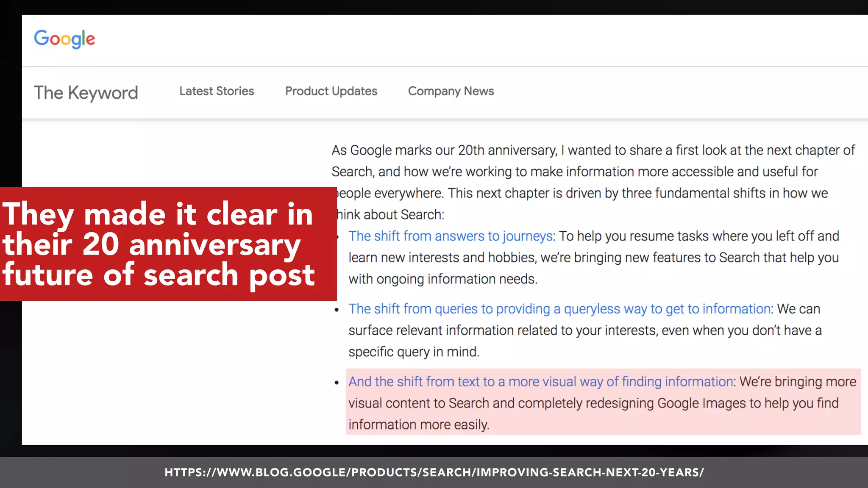This screenshot has width=868, height=488.
Task: Select Product Updates in the navigation
Action: pyautogui.click(x=331, y=91)
